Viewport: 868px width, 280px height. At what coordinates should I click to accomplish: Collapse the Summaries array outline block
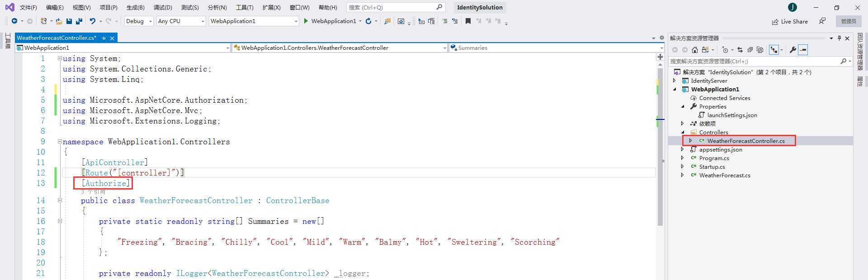(x=60, y=221)
